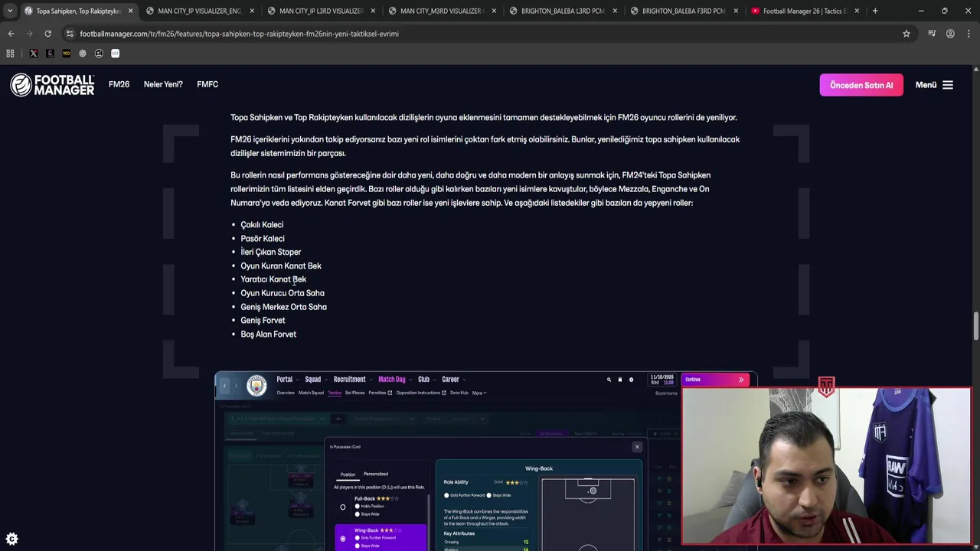Open the S logo bookmark

50,54
